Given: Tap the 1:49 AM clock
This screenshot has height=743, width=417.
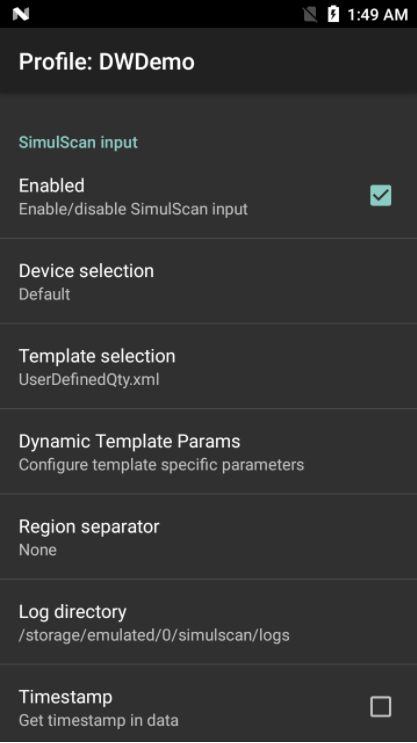Looking at the screenshot, I should click(378, 15).
